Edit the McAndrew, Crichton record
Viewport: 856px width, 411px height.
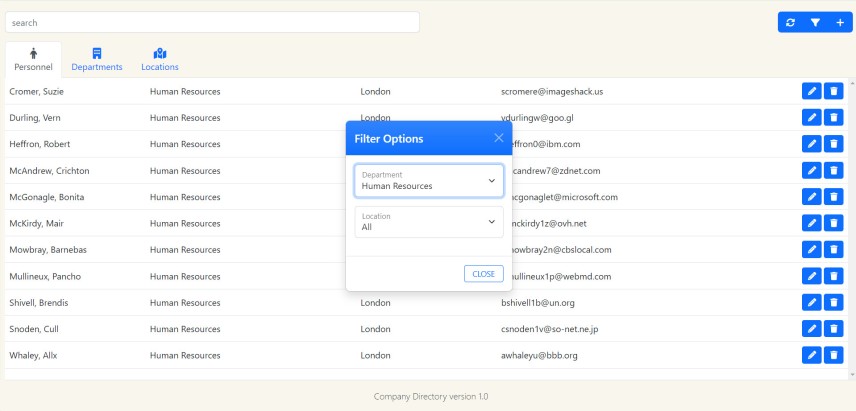[812, 170]
